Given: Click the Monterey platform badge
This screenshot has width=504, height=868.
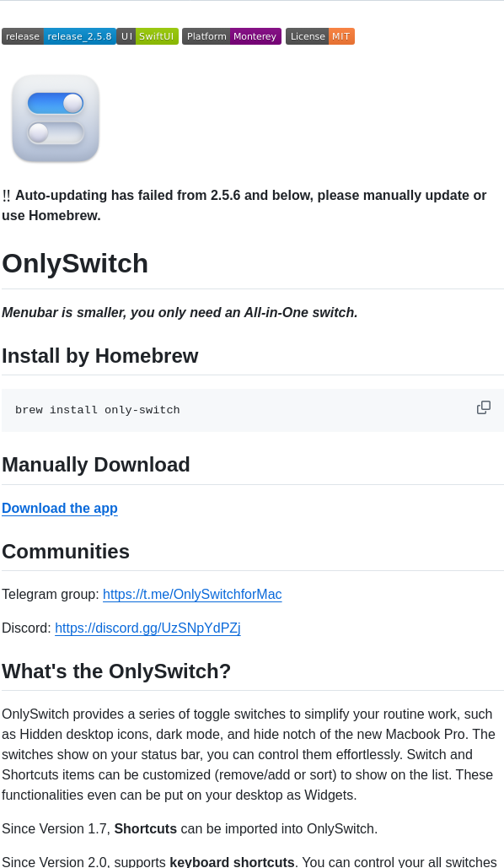Looking at the screenshot, I should pos(255,36).
